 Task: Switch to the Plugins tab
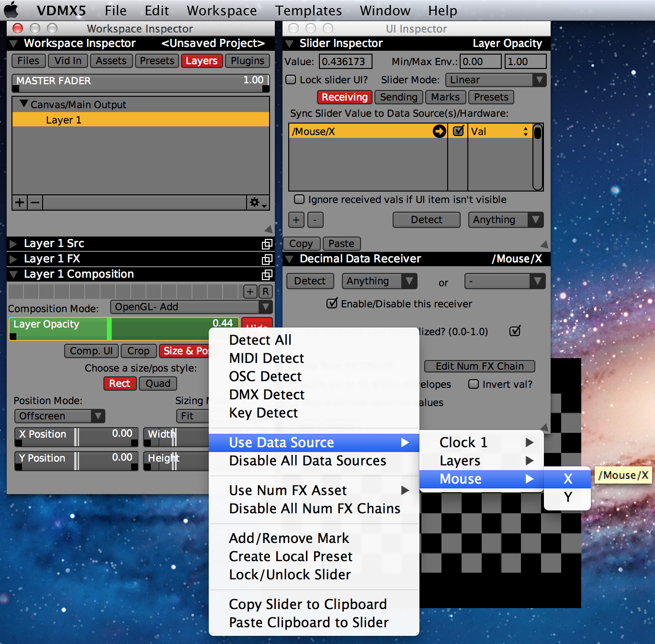tap(248, 61)
